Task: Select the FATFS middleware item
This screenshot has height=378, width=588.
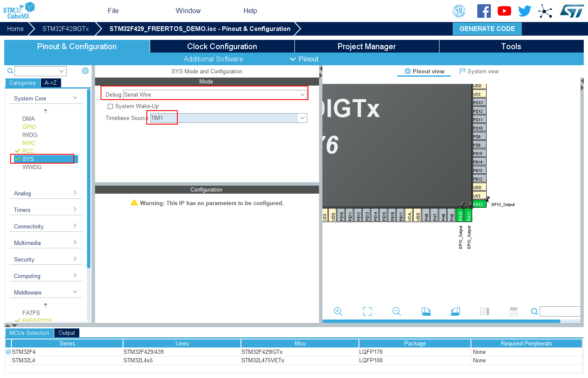Action: [x=31, y=313]
